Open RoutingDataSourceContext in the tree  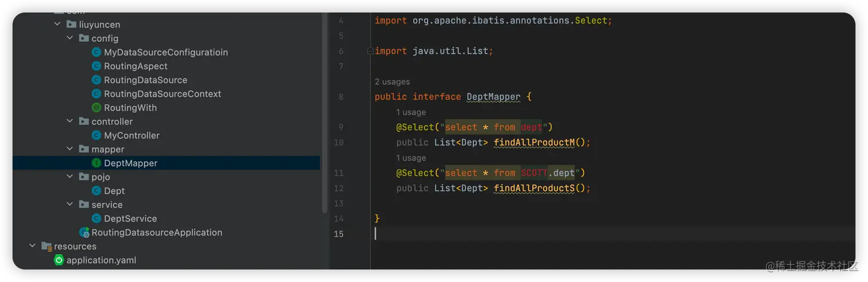coord(162,93)
